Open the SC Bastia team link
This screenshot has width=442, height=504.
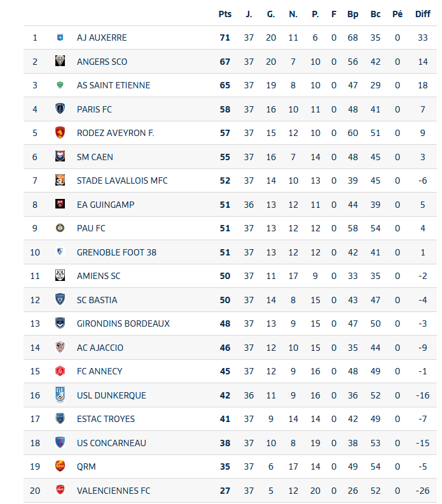pyautogui.click(x=97, y=300)
